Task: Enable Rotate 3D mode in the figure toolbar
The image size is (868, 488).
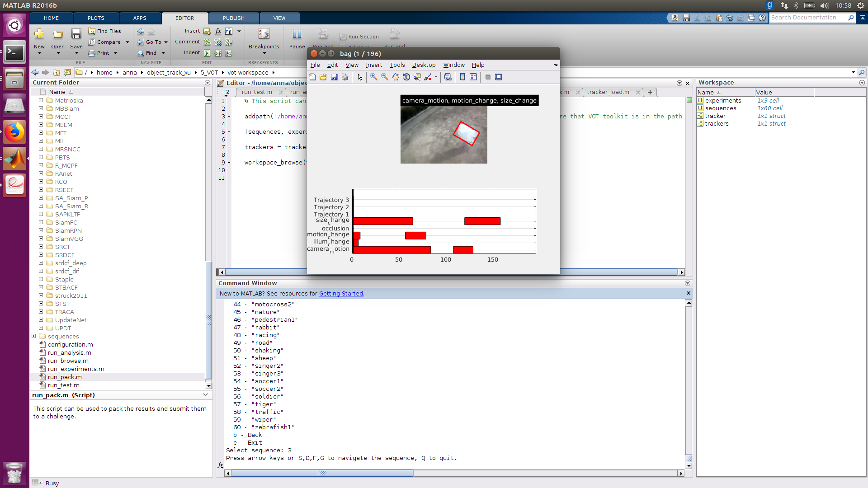Action: 406,77
